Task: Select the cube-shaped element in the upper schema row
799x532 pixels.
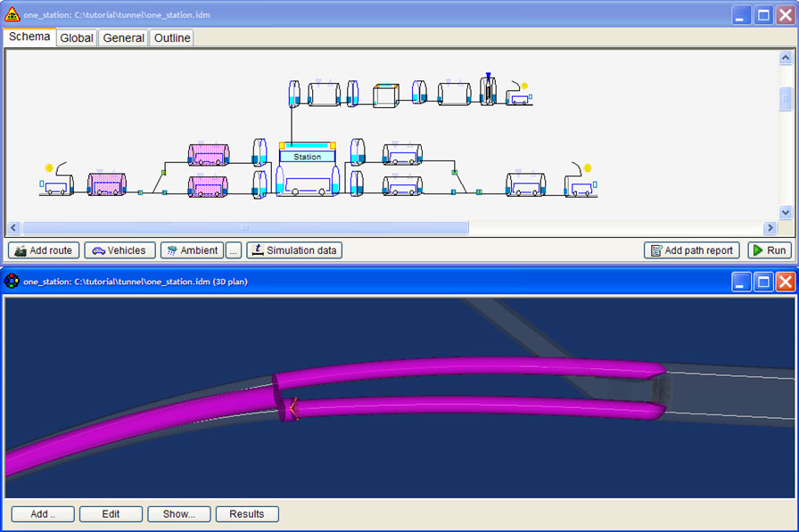Action: click(x=385, y=94)
